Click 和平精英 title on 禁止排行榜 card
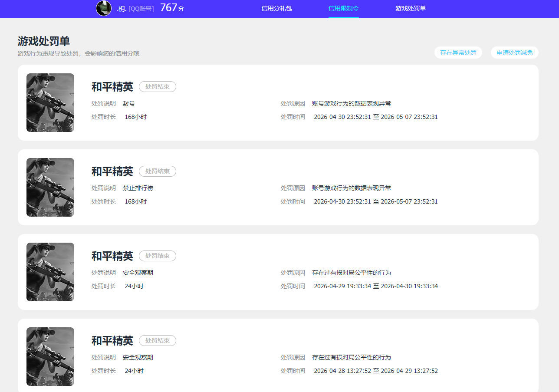The image size is (559, 392). (x=112, y=171)
